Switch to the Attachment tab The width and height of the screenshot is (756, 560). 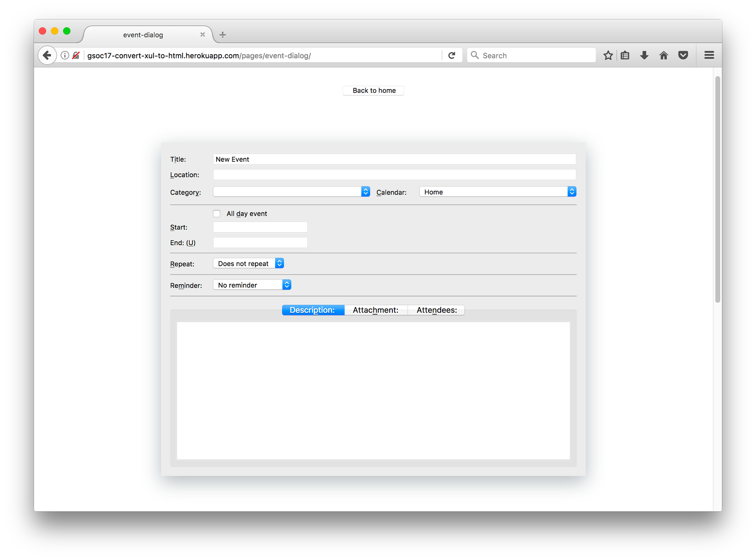pos(375,310)
